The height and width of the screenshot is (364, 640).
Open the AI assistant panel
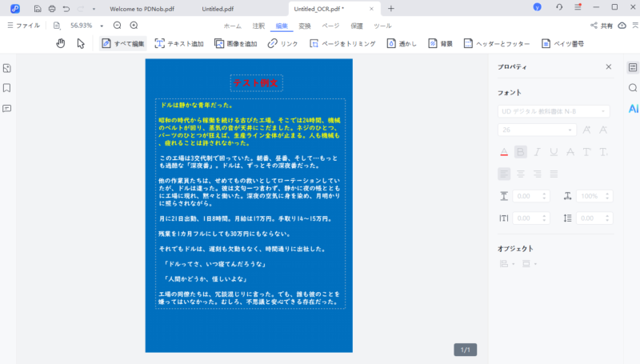pos(633,108)
